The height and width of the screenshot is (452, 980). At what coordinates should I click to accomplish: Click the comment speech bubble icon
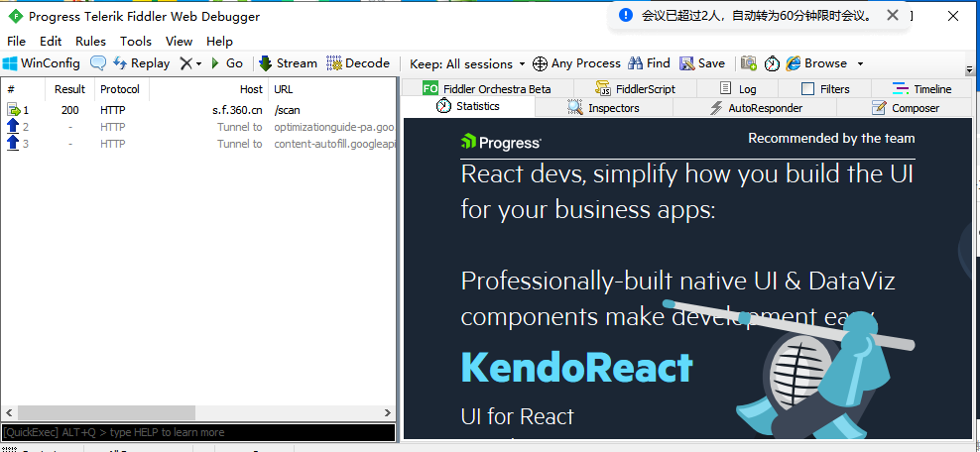click(98, 63)
